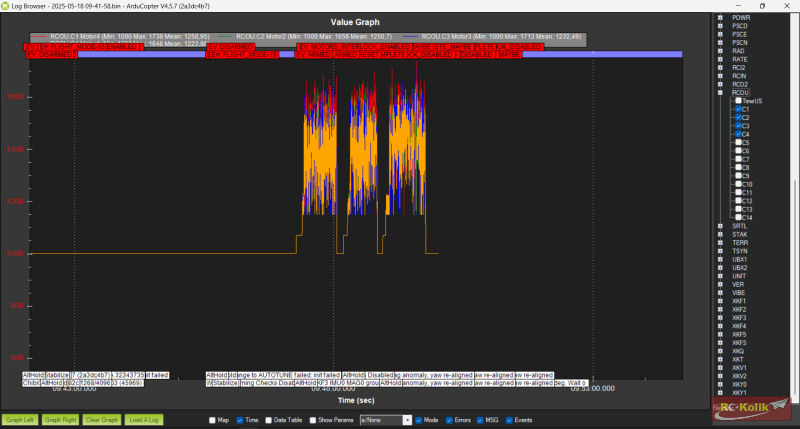Check RCOU C7 channel checkbox
The image size is (800, 429).
coord(738,159)
